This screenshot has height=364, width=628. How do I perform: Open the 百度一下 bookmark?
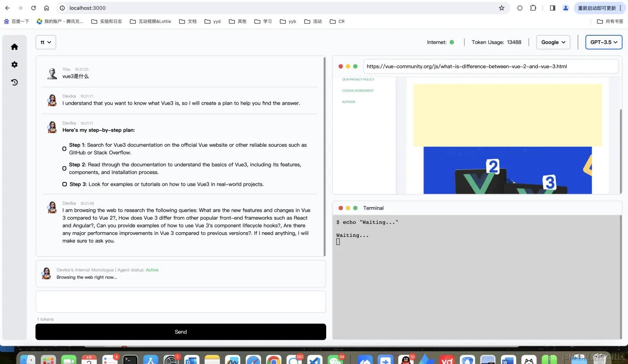[x=16, y=21]
